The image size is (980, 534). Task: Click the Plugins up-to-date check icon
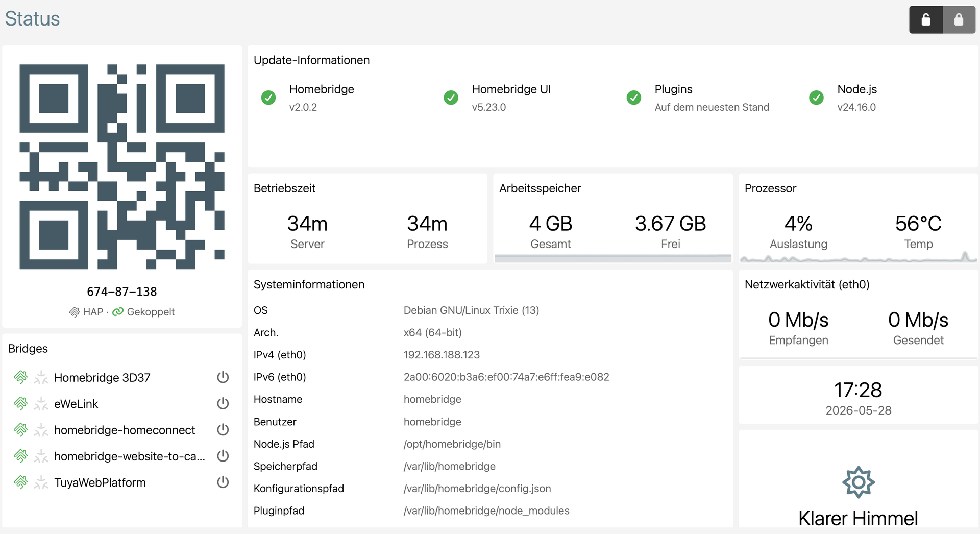(x=634, y=98)
